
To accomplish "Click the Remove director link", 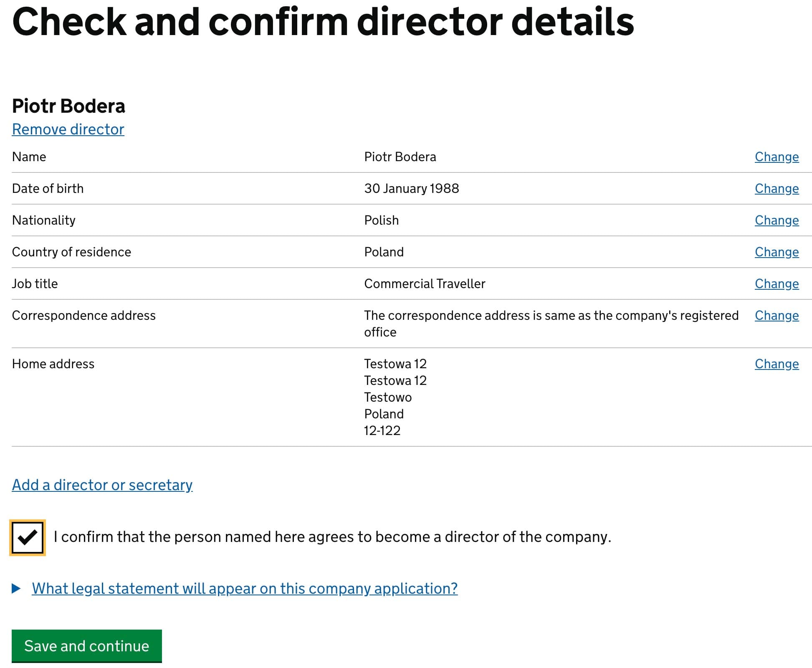I will point(68,129).
